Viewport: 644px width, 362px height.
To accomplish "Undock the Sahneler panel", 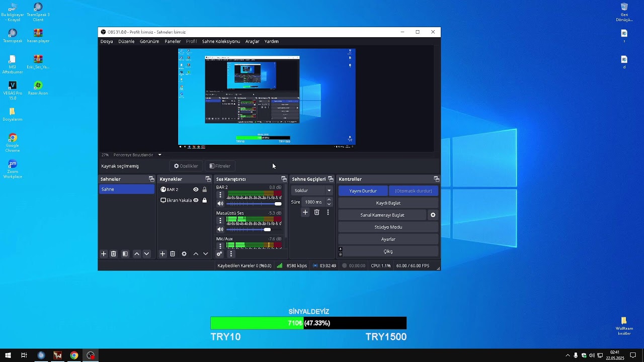I will (151, 179).
